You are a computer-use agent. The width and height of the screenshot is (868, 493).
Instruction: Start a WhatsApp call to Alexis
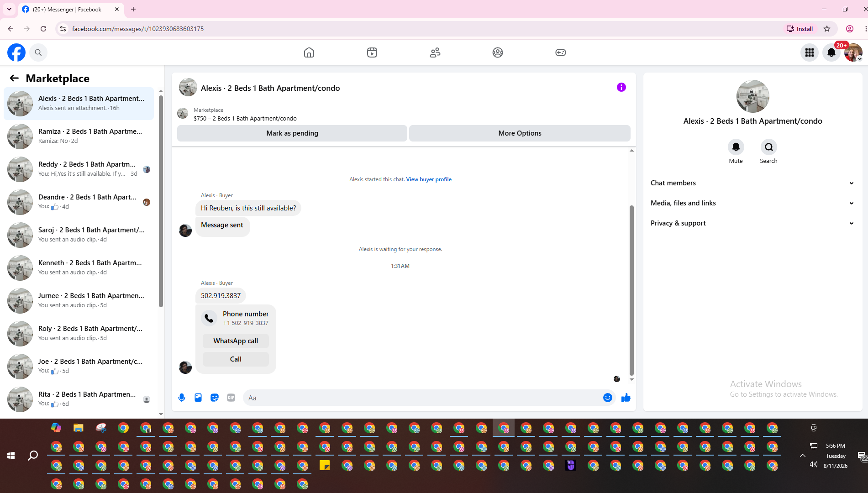pos(236,341)
